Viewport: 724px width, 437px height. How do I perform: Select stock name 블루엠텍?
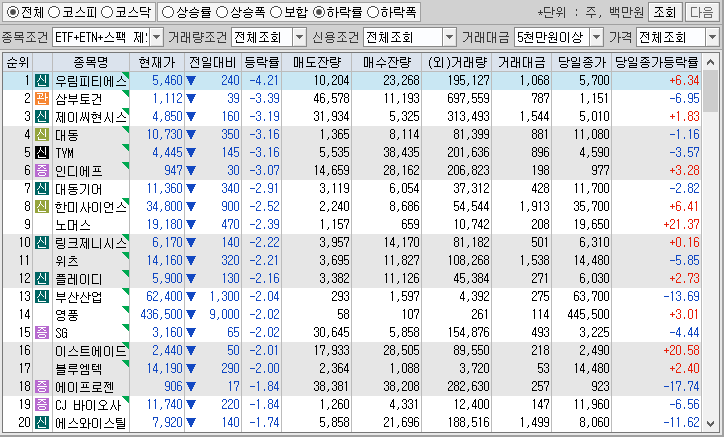78,369
